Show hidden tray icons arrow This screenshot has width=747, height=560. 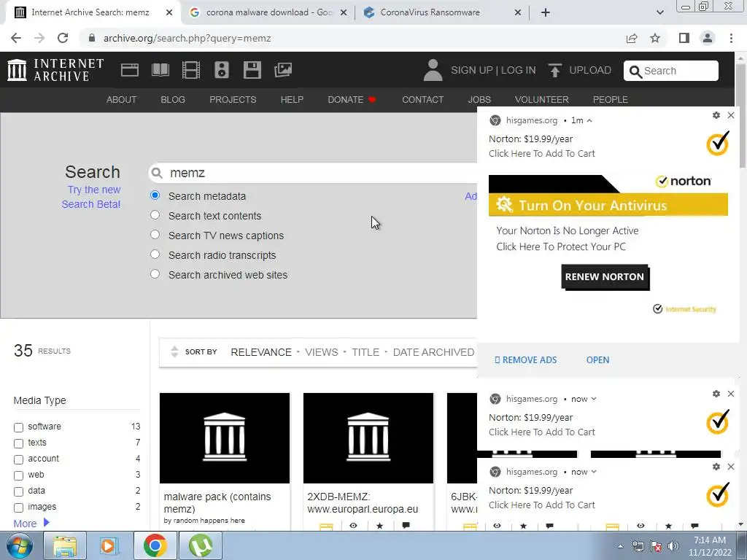click(x=620, y=546)
